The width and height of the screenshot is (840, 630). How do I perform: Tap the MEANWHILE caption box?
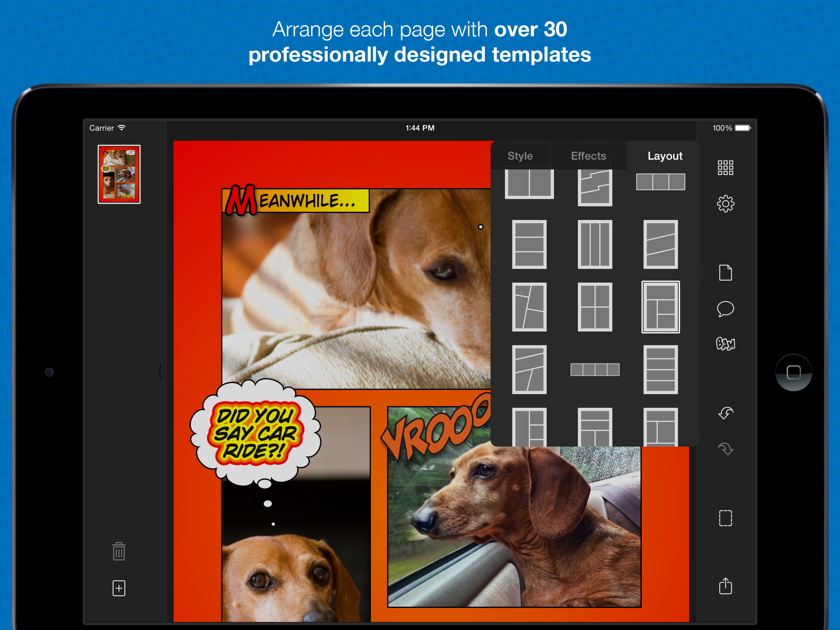click(295, 201)
